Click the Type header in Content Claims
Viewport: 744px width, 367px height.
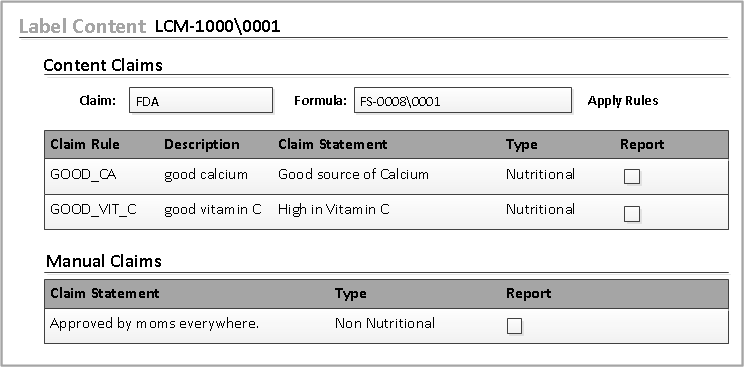pyautogui.click(x=521, y=144)
